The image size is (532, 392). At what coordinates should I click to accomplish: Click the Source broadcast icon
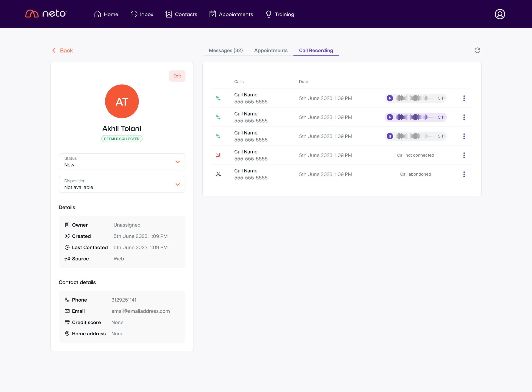point(67,259)
